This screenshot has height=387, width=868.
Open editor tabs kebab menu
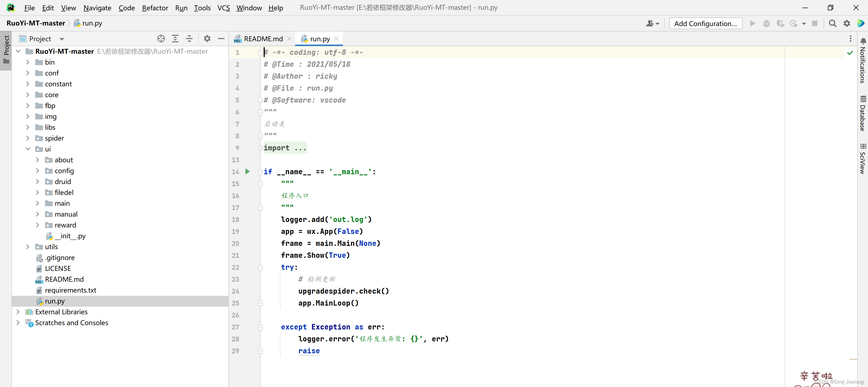click(850, 39)
